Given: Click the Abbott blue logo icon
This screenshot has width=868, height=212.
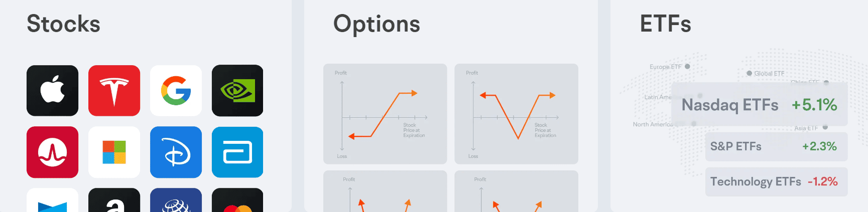Looking at the screenshot, I should pyautogui.click(x=237, y=152).
